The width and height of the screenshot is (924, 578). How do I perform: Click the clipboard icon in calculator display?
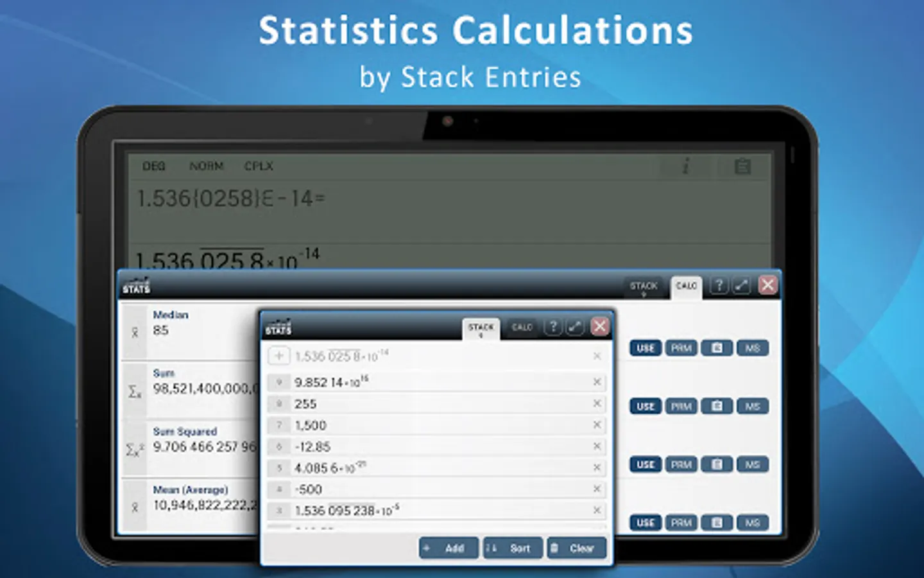pos(742,166)
